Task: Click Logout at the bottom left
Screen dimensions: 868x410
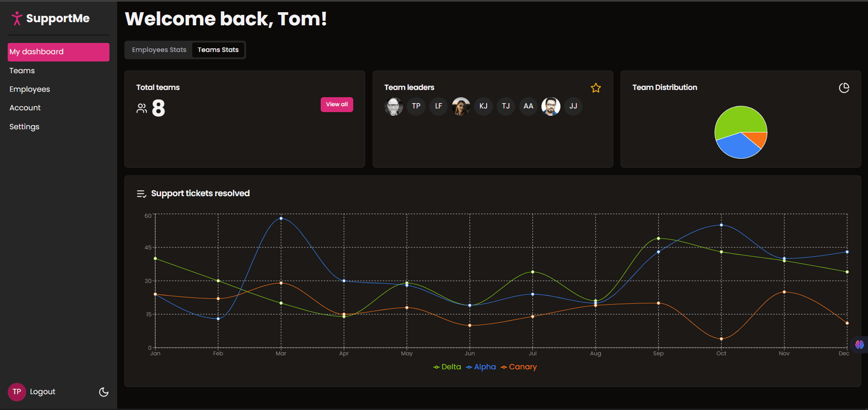Action: [x=43, y=391]
